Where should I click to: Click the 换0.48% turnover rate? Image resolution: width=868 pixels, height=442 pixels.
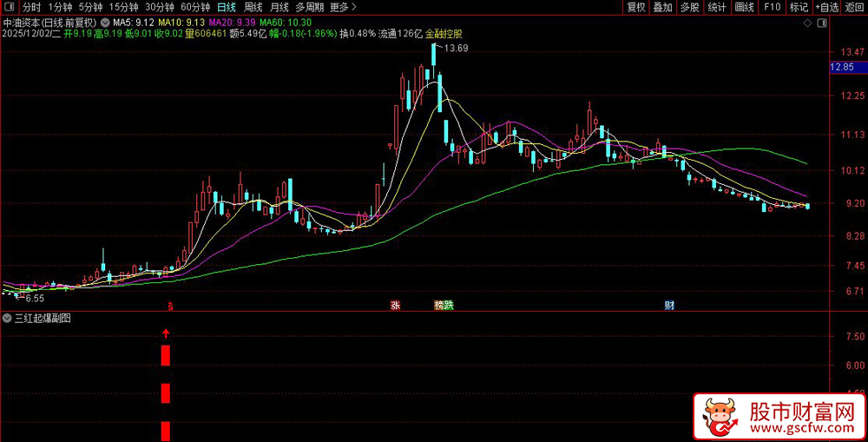tap(358, 33)
